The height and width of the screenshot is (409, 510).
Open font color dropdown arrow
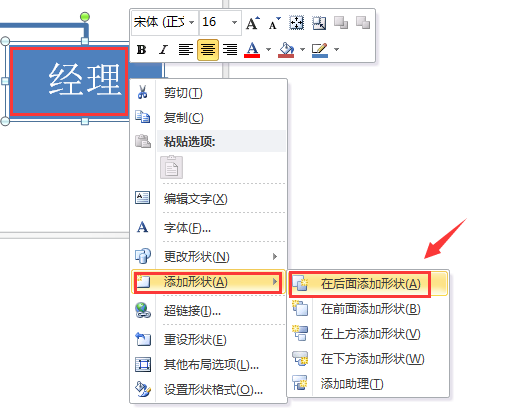click(x=268, y=50)
